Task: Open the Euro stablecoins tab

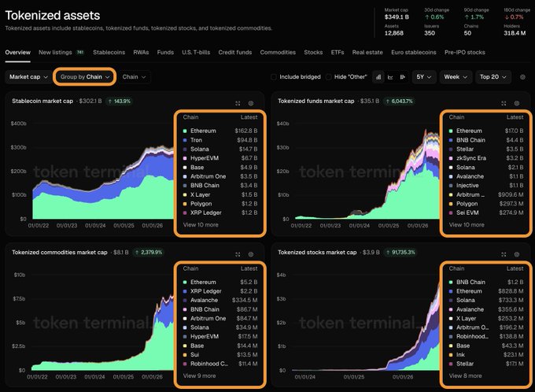Action: click(x=414, y=53)
